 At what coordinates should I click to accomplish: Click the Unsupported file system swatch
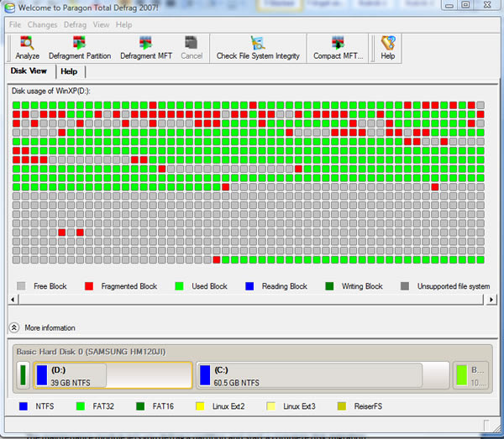[405, 286]
